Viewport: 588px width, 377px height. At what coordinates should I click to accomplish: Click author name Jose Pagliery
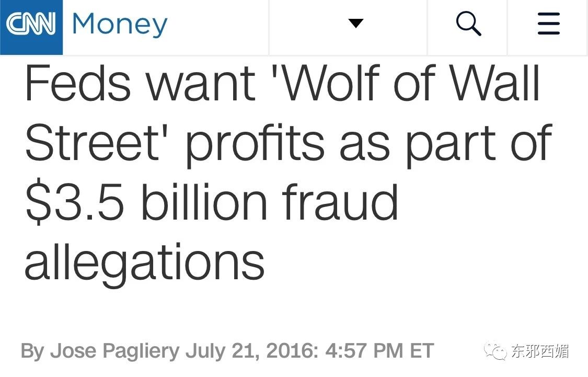(115, 350)
